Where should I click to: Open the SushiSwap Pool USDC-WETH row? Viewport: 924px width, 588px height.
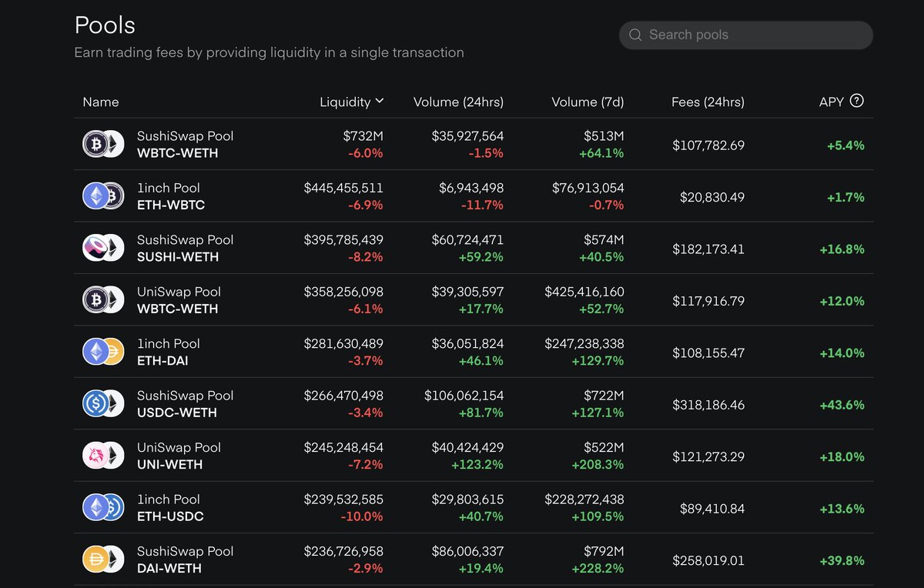click(x=474, y=404)
